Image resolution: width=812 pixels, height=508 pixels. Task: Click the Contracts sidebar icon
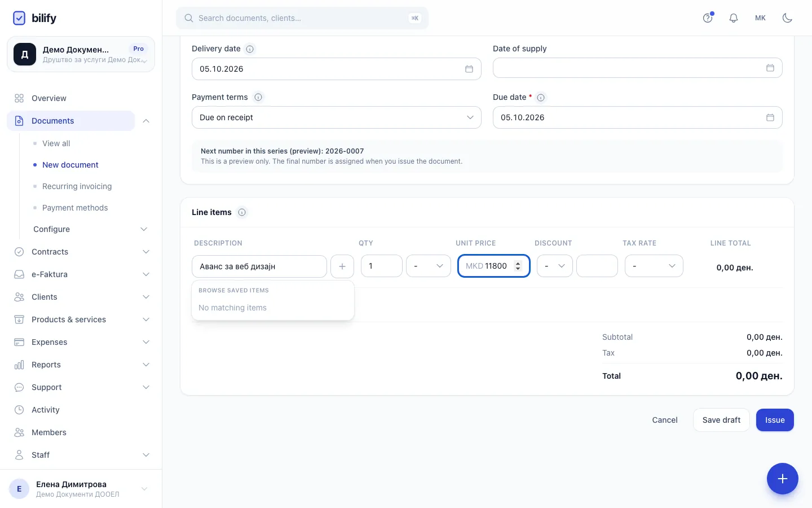pyautogui.click(x=19, y=252)
